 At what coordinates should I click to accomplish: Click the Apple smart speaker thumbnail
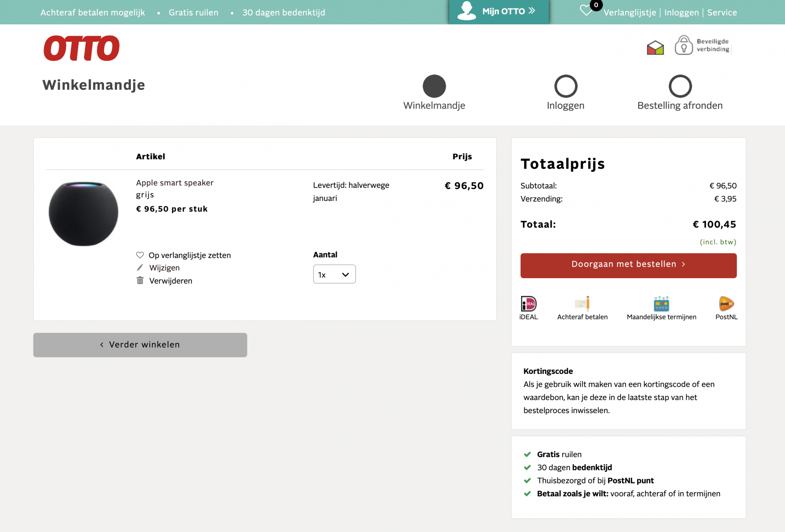pos(83,214)
